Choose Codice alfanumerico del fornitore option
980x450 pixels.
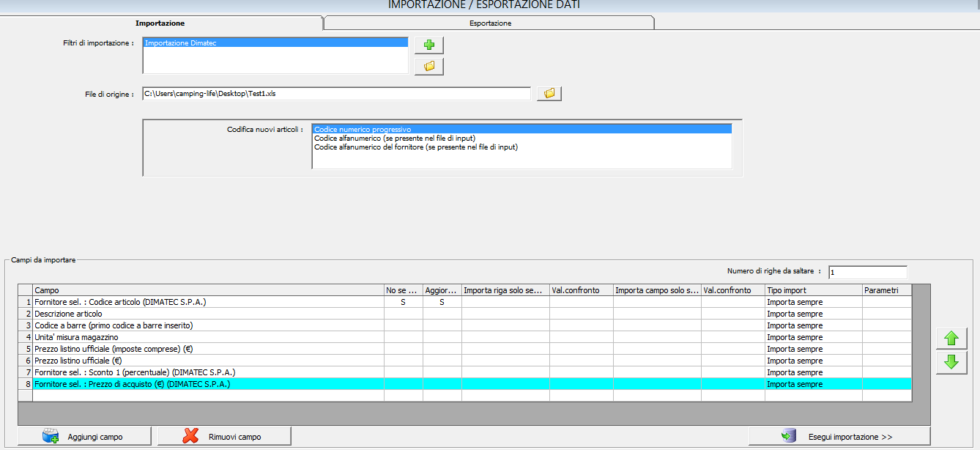[x=522, y=147]
